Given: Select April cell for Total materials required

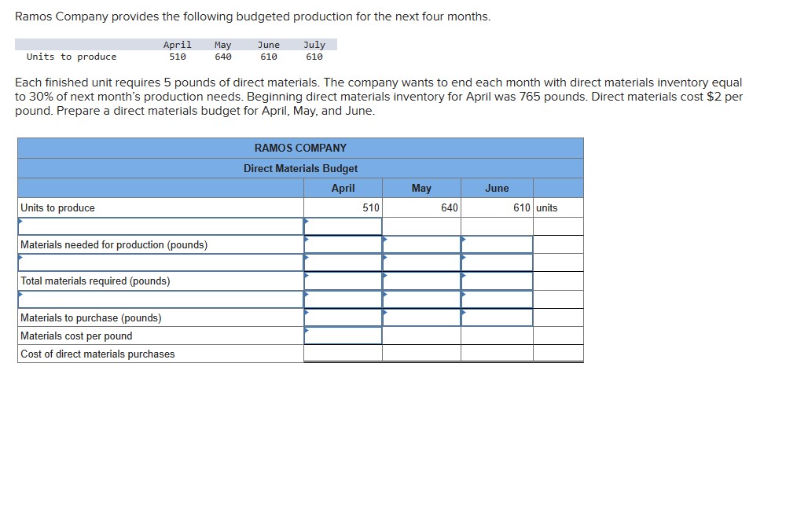Looking at the screenshot, I should point(343,281).
